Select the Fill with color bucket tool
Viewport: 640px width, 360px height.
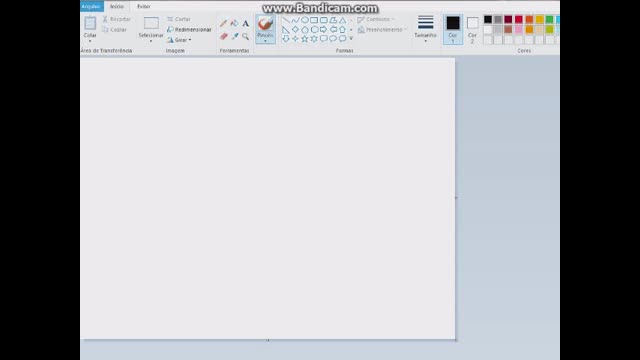pyautogui.click(x=234, y=24)
